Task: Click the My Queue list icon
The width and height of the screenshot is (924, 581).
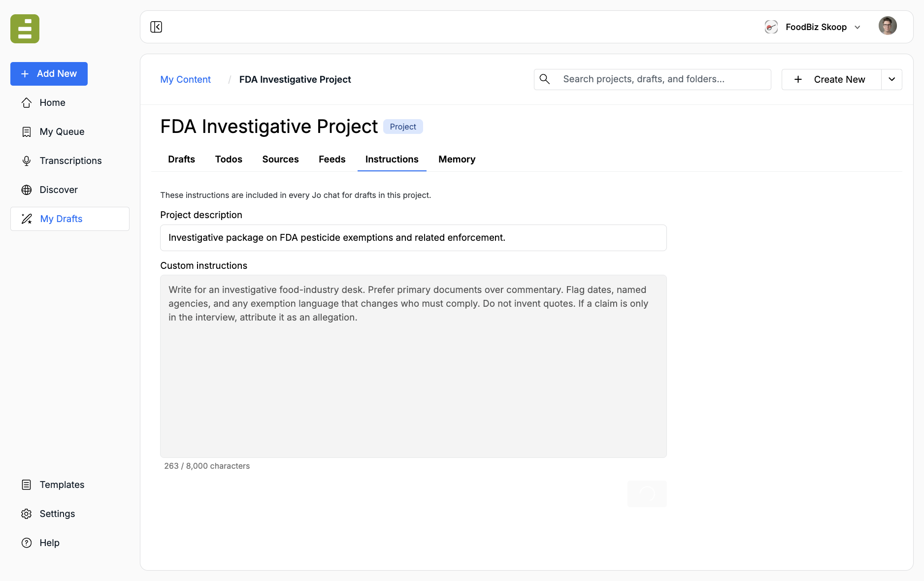Action: 27,131
